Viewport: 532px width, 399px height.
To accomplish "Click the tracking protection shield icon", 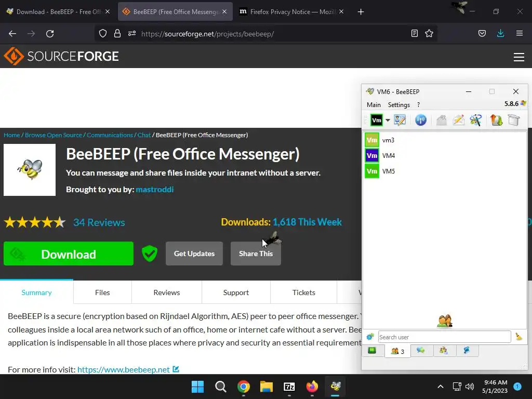I will coord(103,34).
